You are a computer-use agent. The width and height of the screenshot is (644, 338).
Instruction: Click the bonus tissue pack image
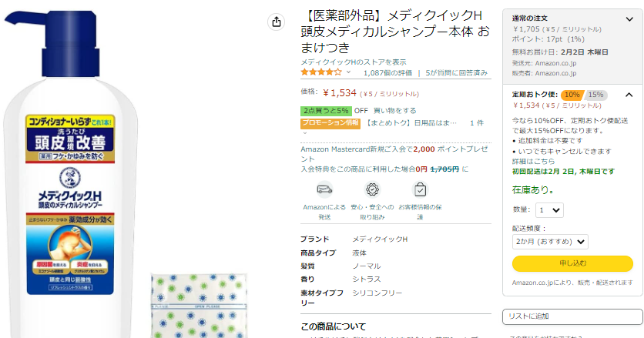[x=200, y=306]
